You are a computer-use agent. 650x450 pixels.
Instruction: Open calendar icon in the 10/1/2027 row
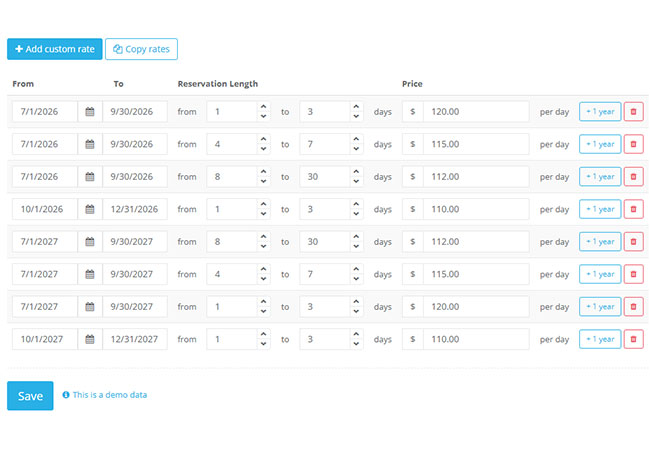coord(90,339)
